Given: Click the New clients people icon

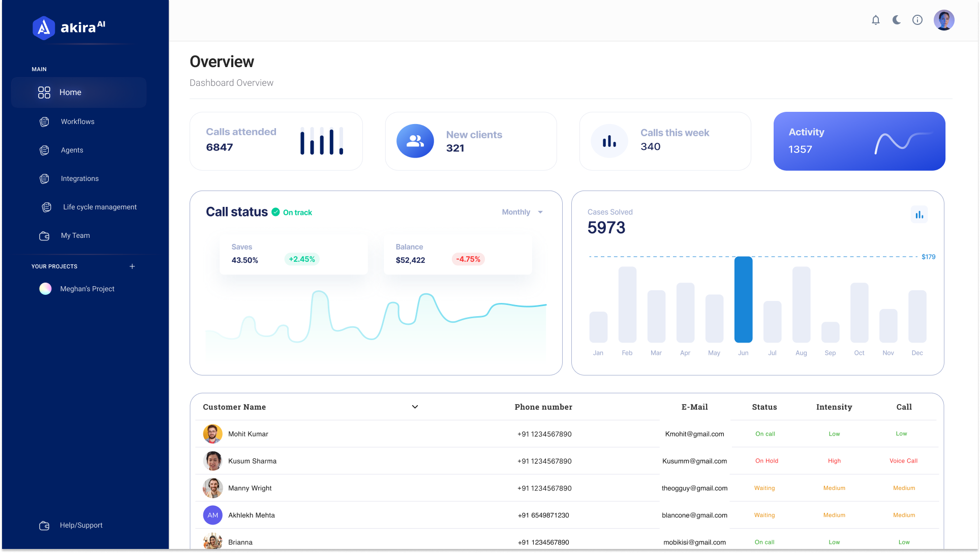Looking at the screenshot, I should [415, 141].
